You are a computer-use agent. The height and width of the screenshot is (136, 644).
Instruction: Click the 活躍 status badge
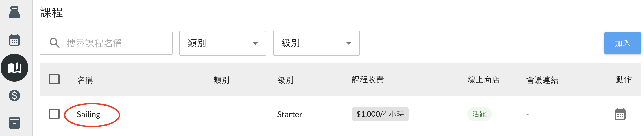480,114
